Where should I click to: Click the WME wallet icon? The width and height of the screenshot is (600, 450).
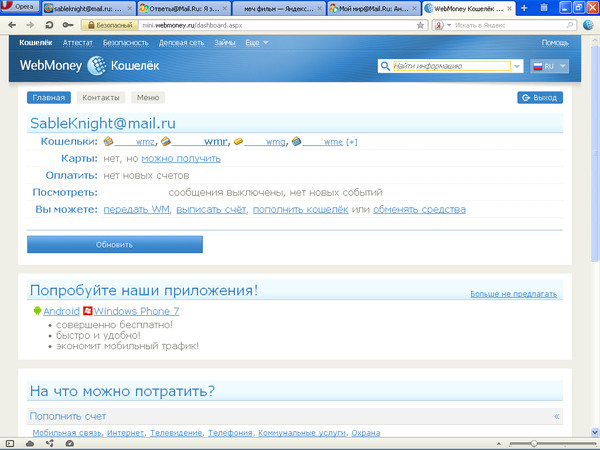point(296,141)
